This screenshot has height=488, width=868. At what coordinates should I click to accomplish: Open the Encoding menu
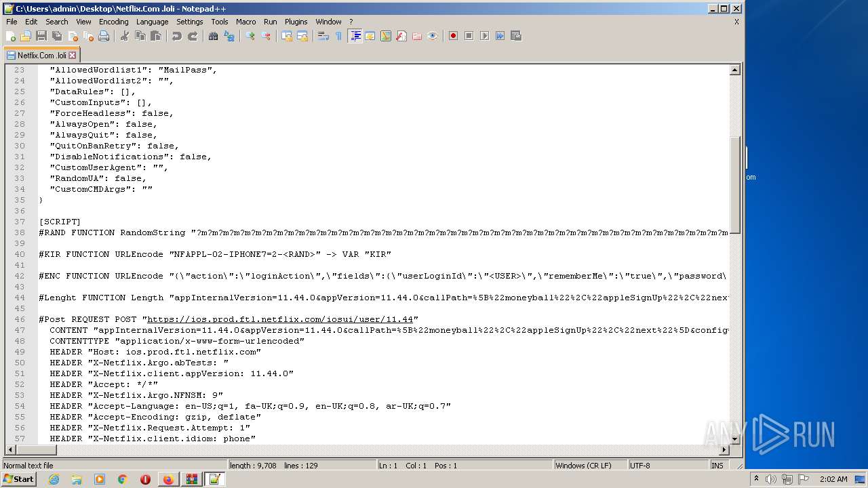pos(113,22)
